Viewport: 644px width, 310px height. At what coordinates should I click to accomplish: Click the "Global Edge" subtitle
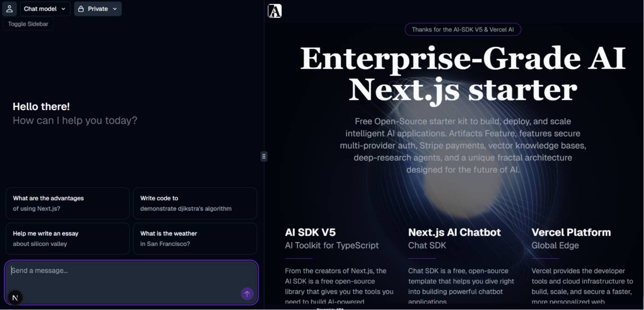[555, 246]
